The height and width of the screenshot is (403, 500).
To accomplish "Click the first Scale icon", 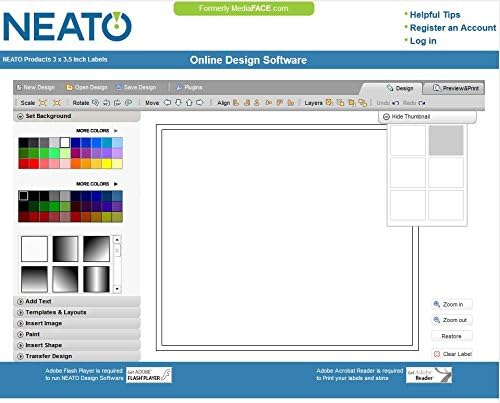I will 43,103.
